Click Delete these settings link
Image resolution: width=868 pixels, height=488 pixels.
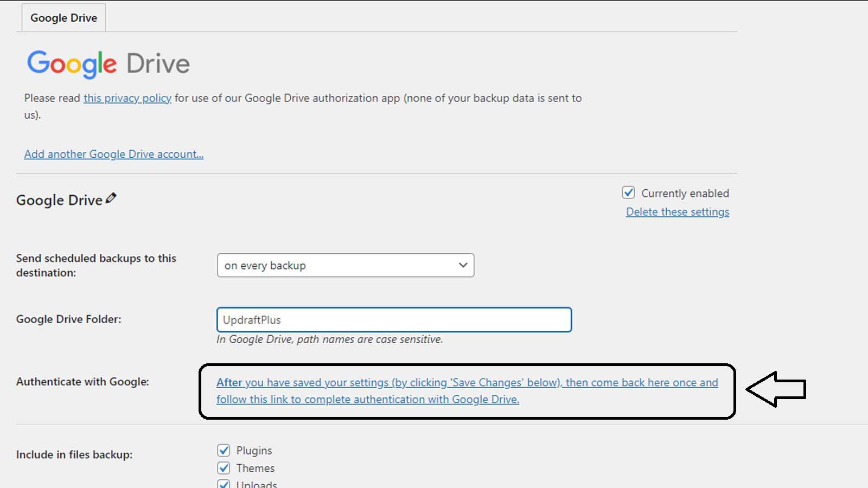tap(678, 212)
